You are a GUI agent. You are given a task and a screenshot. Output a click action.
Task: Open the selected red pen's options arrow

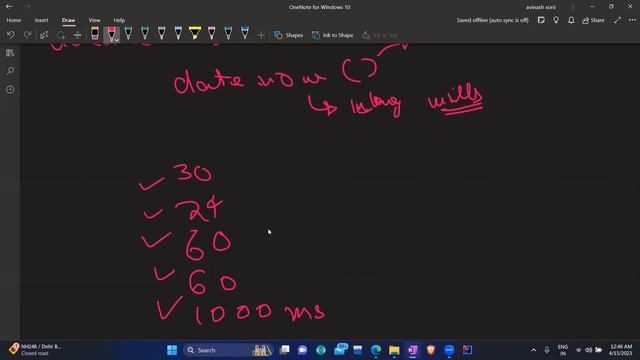tap(116, 40)
